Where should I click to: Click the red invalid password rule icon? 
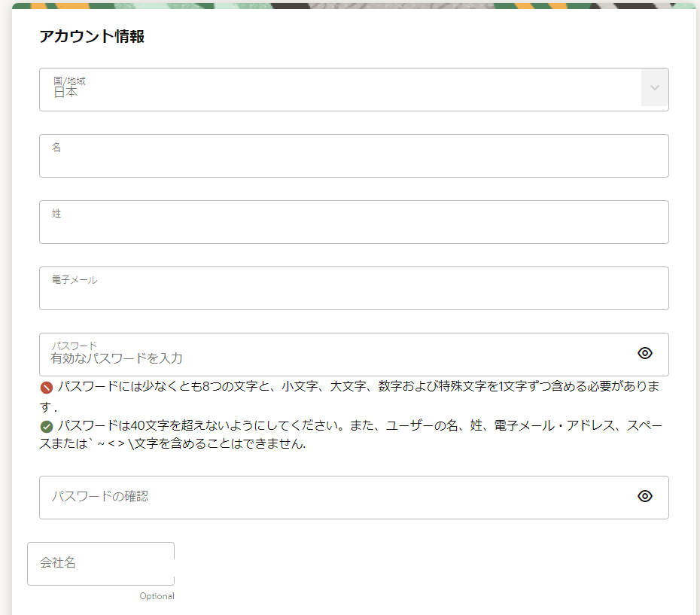click(x=47, y=387)
